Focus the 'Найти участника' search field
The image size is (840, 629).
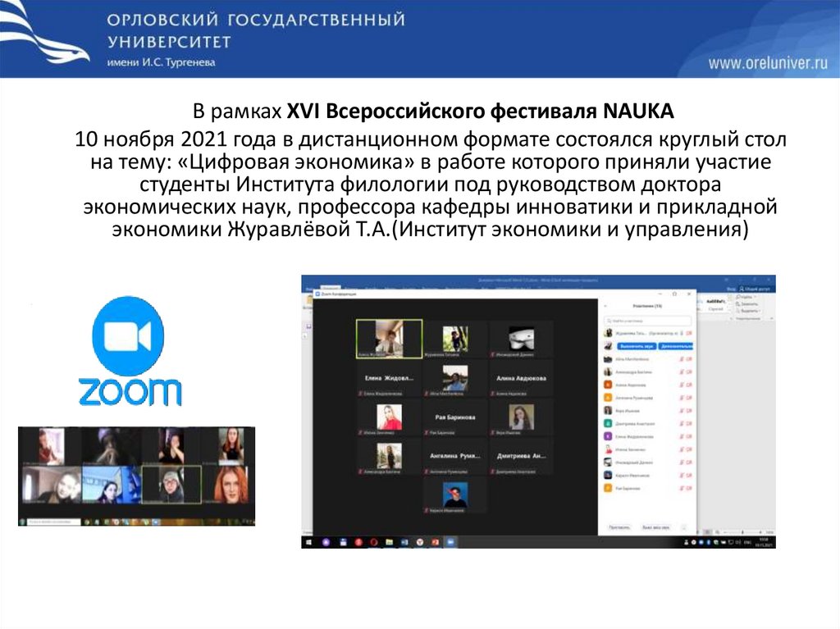[648, 321]
